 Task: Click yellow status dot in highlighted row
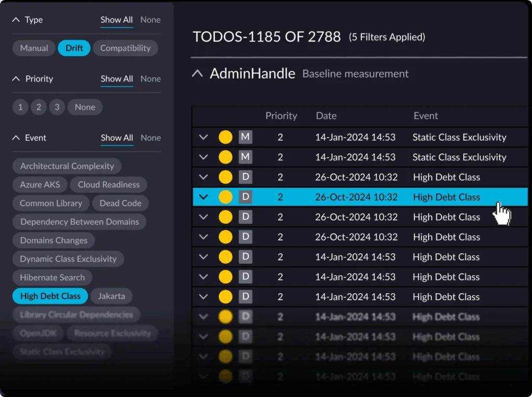(225, 197)
